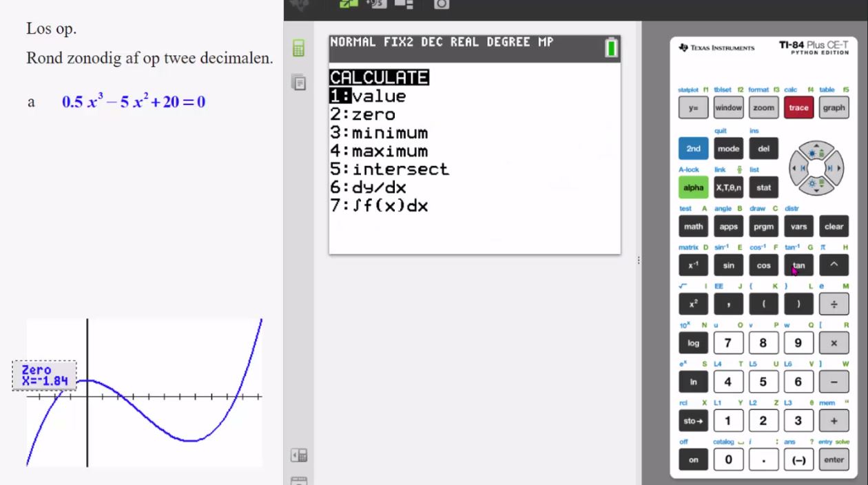This screenshot has width=868, height=485.
Task: Open the mode key
Action: point(728,148)
